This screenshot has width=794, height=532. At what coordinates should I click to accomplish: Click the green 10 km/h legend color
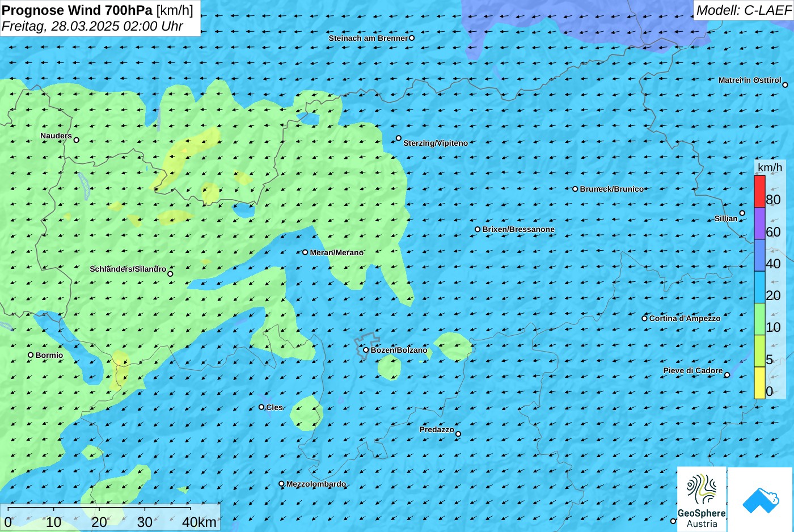tap(759, 319)
